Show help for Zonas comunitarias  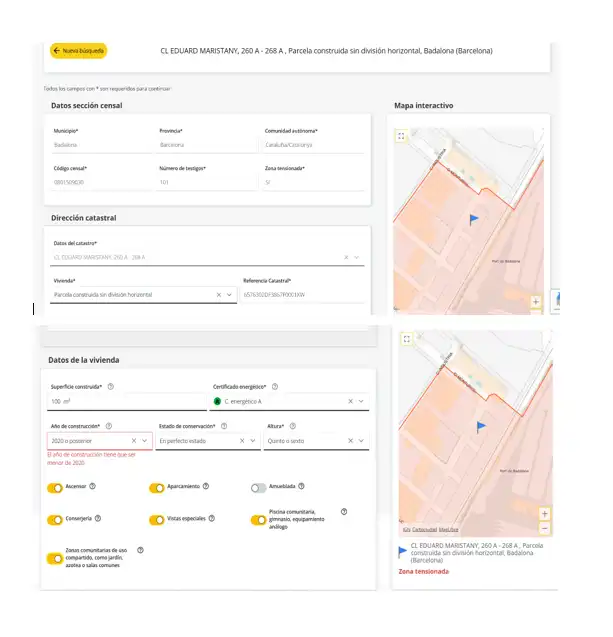pos(140,550)
